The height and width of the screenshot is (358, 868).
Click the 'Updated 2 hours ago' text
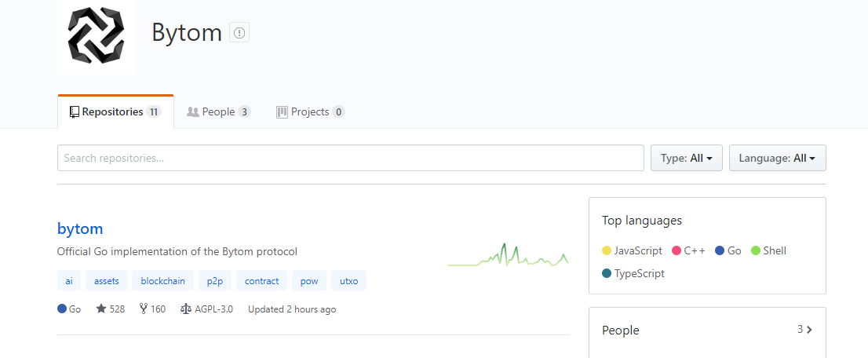pos(292,309)
